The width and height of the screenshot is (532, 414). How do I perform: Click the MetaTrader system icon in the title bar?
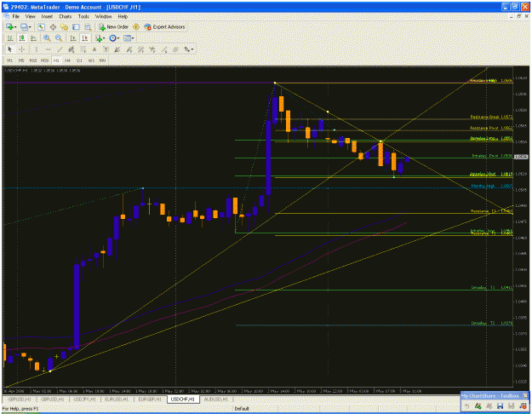click(x=6, y=7)
